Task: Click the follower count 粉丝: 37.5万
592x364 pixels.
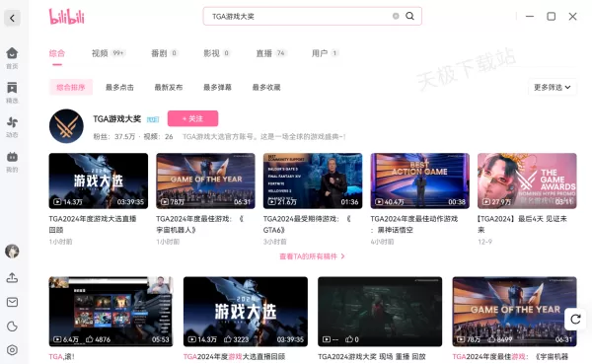Action: click(114, 137)
